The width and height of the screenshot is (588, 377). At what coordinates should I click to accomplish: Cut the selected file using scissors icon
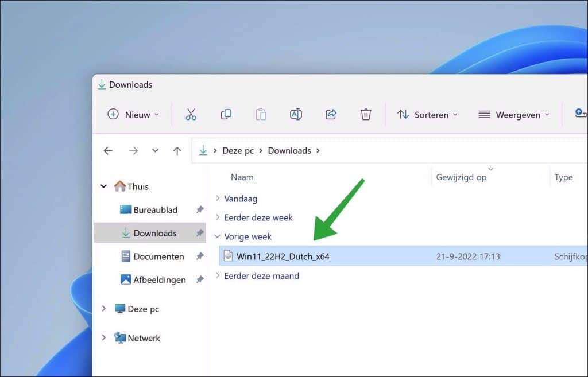point(191,114)
